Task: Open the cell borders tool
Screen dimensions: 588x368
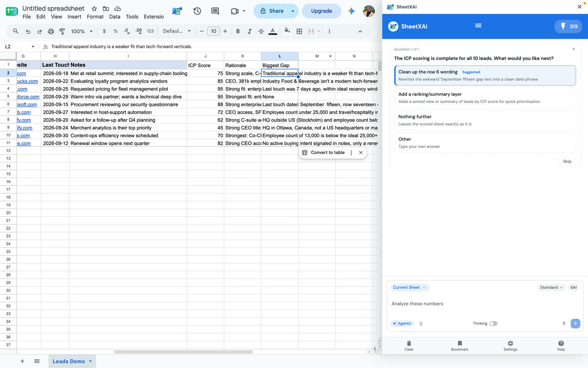Action: 299,31
